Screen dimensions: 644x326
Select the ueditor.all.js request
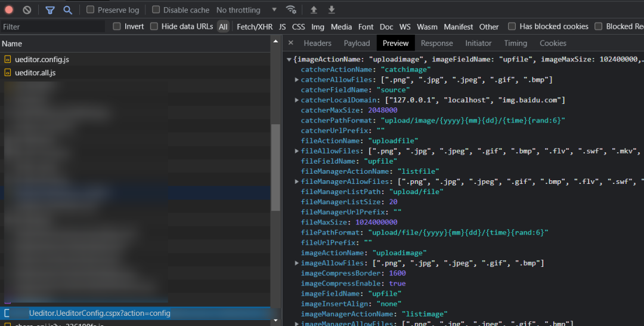35,73
